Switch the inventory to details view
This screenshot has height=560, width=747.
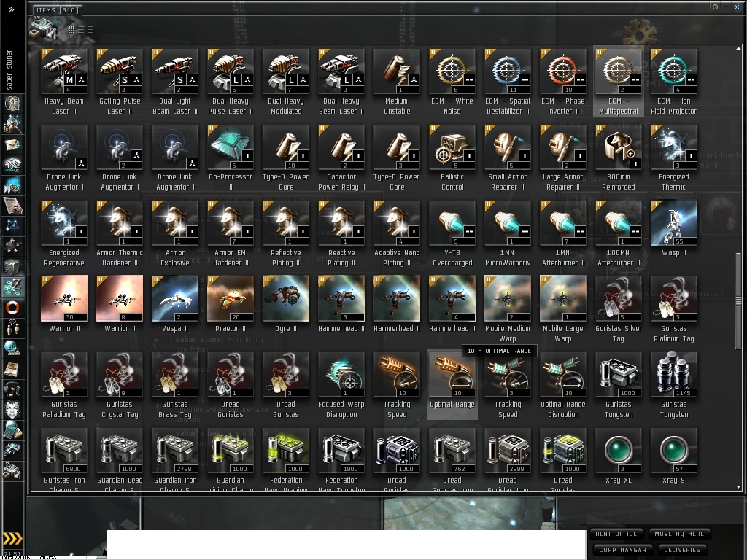point(81,29)
